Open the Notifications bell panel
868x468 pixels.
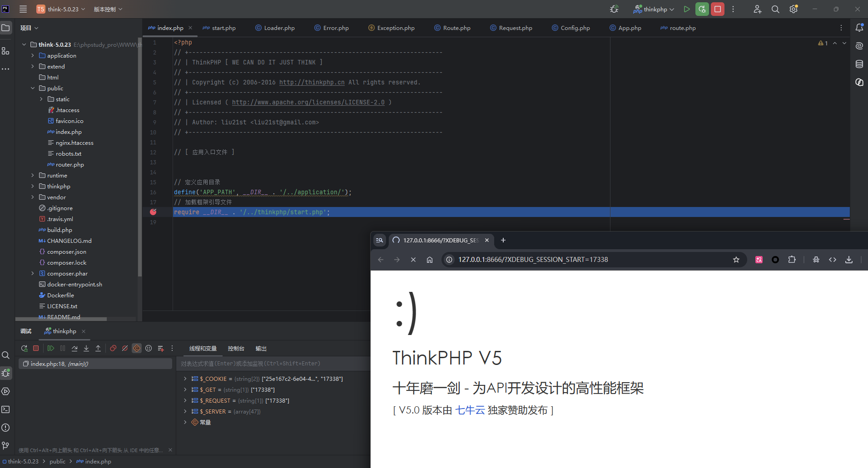pyautogui.click(x=859, y=28)
